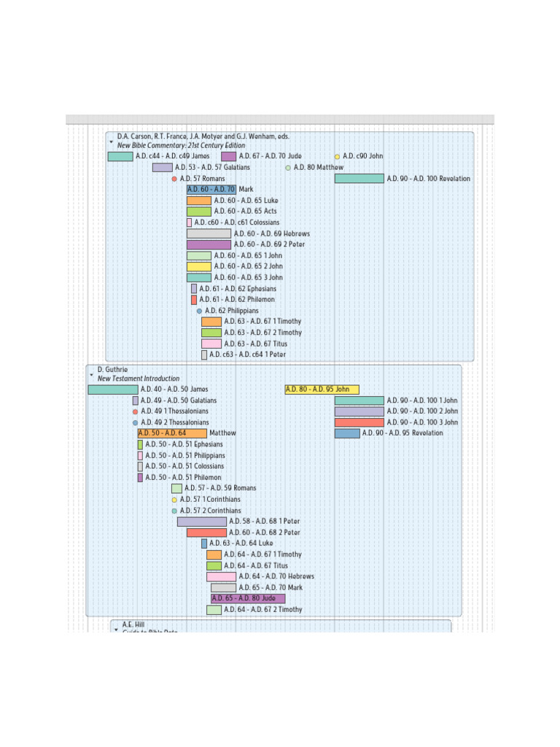Click the A.D. 60 - A.D. 69 Hebrews bar
Image resolution: width=560 pixels, height=747 pixels.
click(x=209, y=234)
